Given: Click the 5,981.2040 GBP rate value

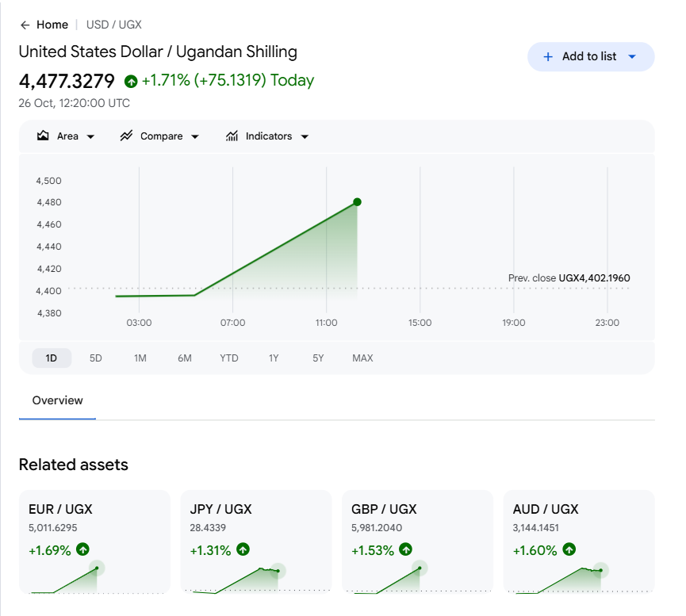Looking at the screenshot, I should pyautogui.click(x=377, y=528).
